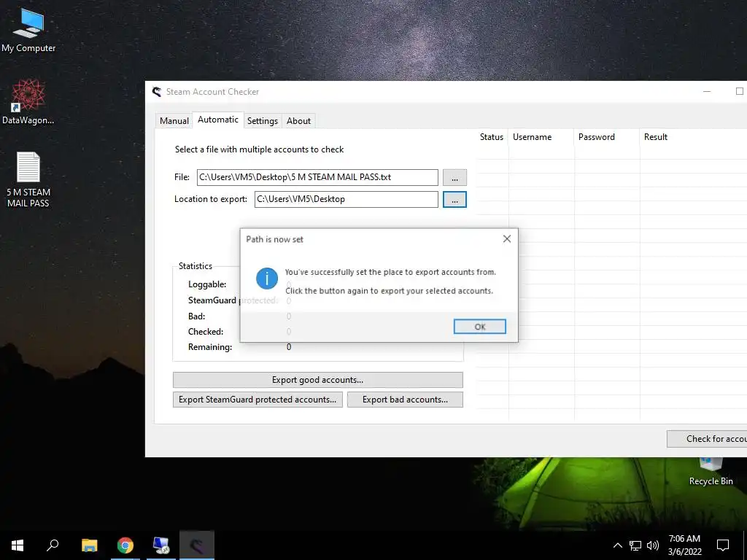The width and height of the screenshot is (747, 560).
Task: Click OK in Path is now set dialog
Action: [x=480, y=327]
